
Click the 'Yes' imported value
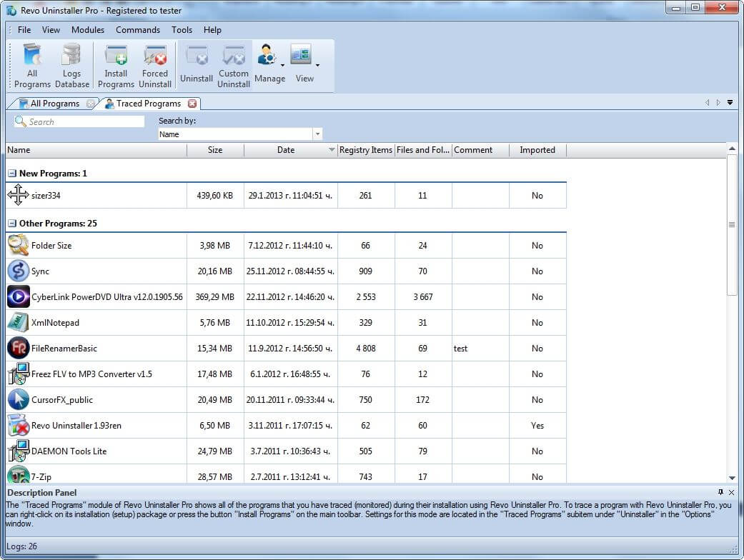coord(537,425)
